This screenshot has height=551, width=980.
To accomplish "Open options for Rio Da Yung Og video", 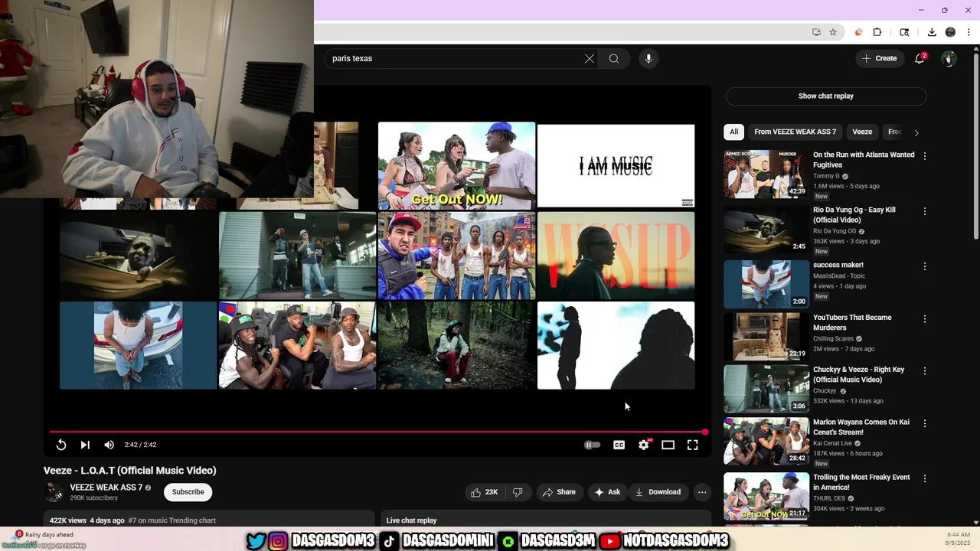I will 924,211.
